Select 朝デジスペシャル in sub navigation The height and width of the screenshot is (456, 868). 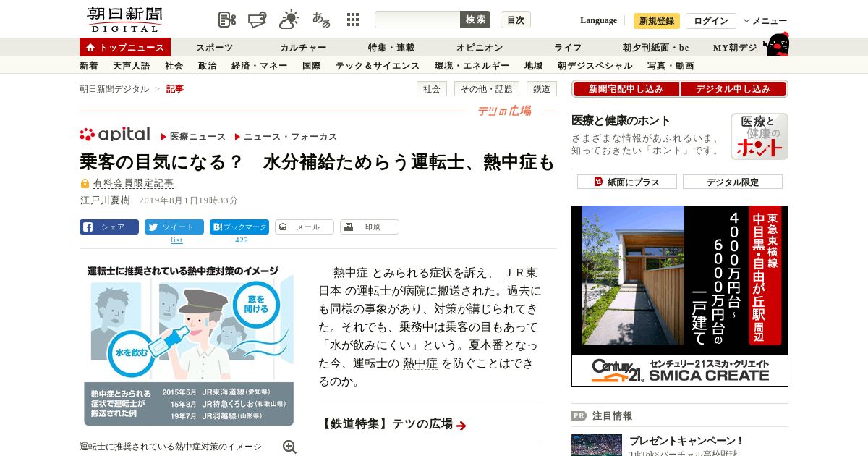595,66
